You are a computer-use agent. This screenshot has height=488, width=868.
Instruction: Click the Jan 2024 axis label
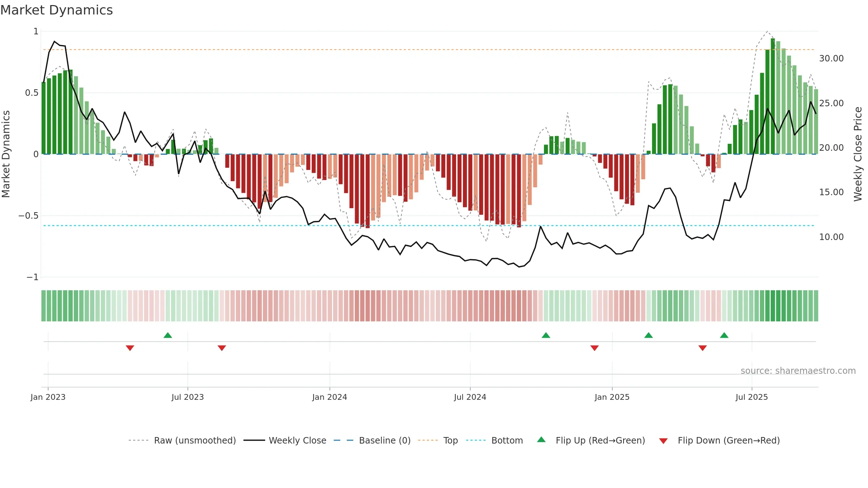(330, 397)
